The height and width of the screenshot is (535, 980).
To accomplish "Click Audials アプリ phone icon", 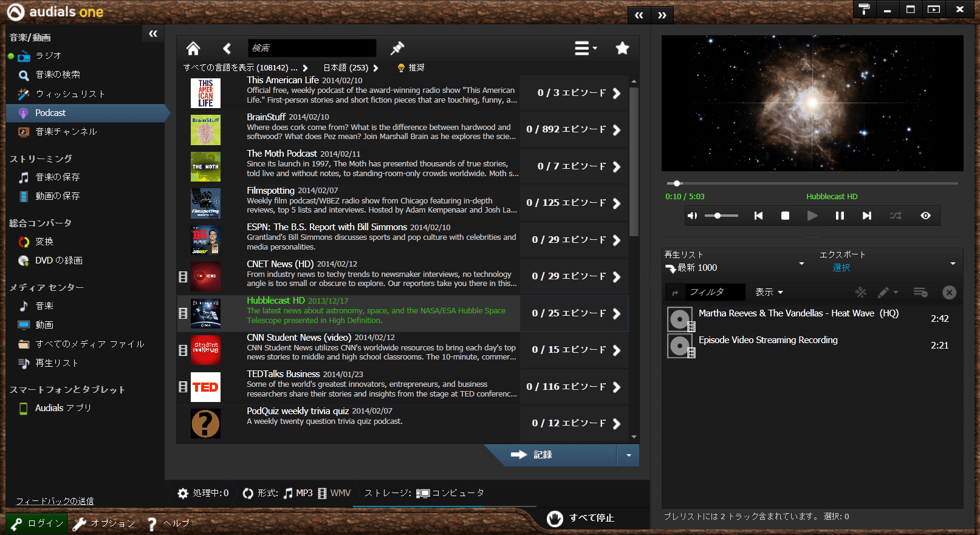I will [24, 408].
